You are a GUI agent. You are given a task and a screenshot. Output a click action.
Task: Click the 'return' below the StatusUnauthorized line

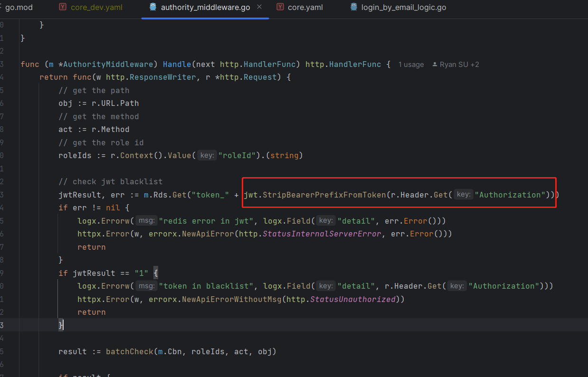(92, 312)
